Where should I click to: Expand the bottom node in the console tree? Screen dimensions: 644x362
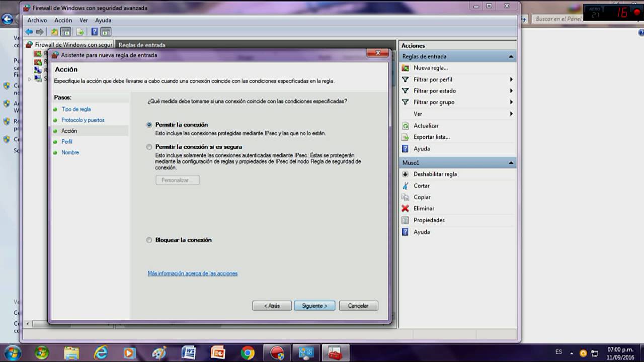30,79
